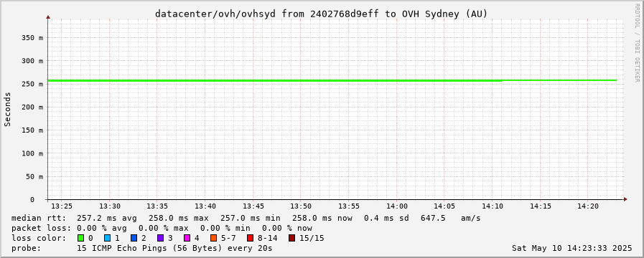
Task: Click the graph title text at top
Action: coord(321,14)
